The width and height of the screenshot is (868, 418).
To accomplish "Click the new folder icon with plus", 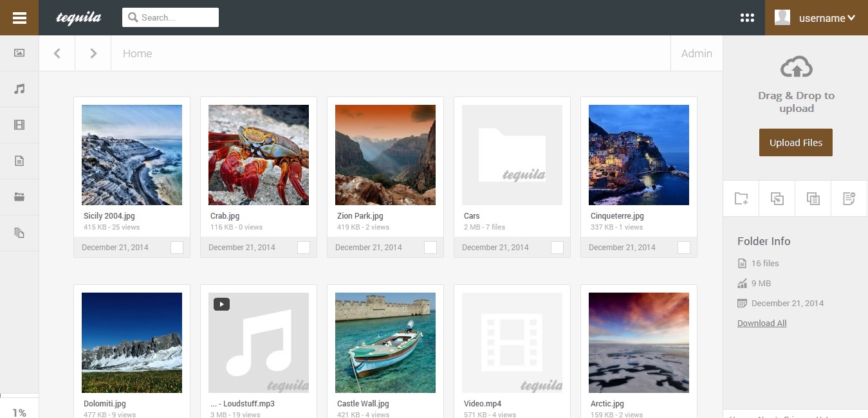I will pyautogui.click(x=741, y=199).
